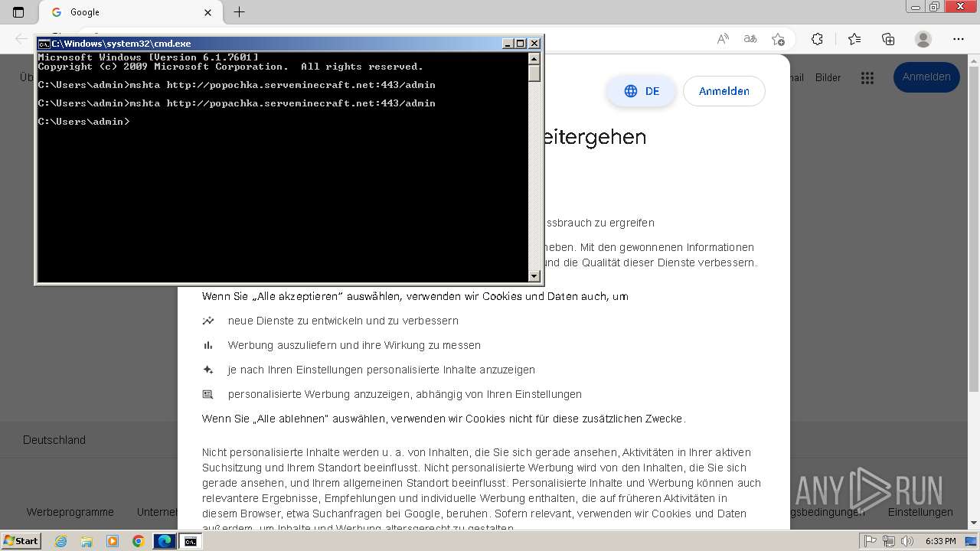
Task: Click the blue Anmelden button on Google page
Action: tap(926, 77)
